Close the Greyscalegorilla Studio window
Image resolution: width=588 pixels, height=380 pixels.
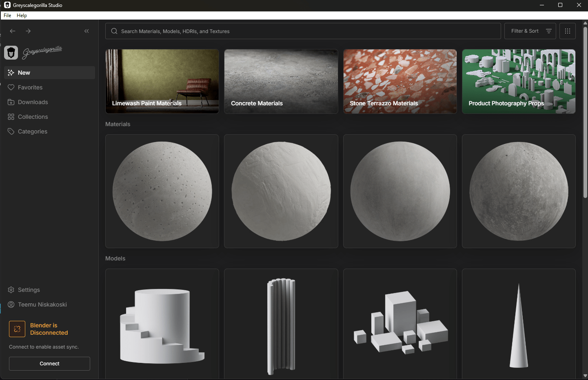(579, 5)
